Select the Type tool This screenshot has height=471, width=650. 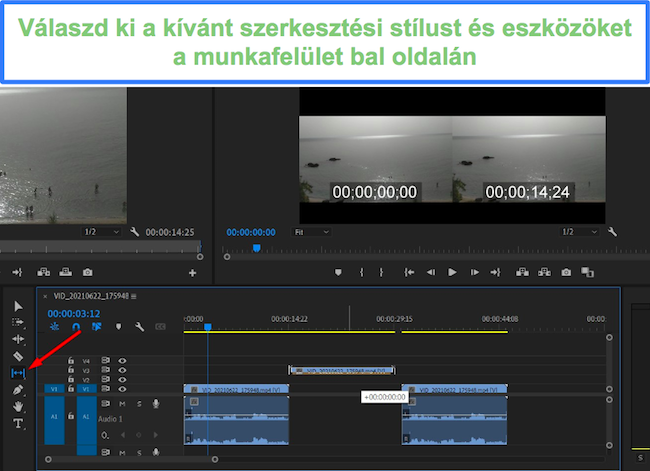pos(18,423)
